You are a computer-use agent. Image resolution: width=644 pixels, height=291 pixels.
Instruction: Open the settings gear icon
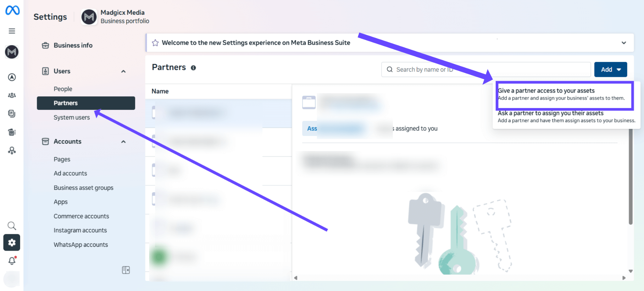pos(12,242)
